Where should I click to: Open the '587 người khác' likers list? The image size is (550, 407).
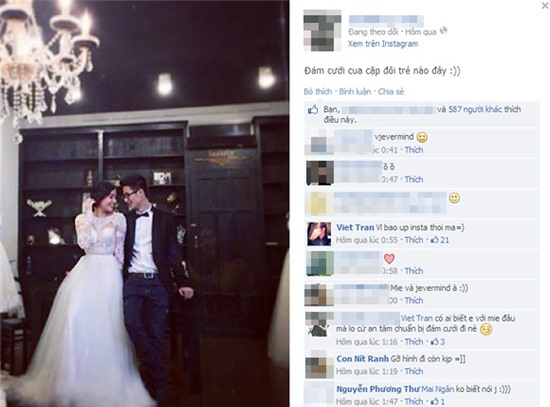click(x=475, y=109)
